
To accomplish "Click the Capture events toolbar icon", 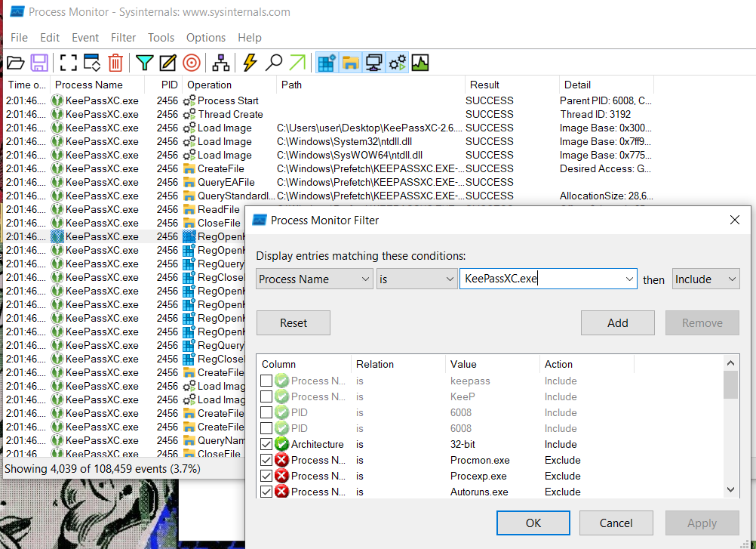I will (x=69, y=63).
